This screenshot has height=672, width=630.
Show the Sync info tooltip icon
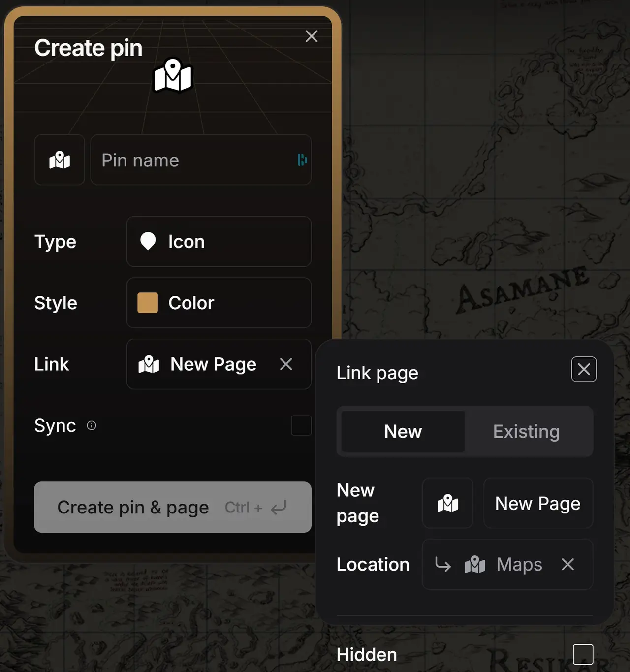pyautogui.click(x=92, y=425)
